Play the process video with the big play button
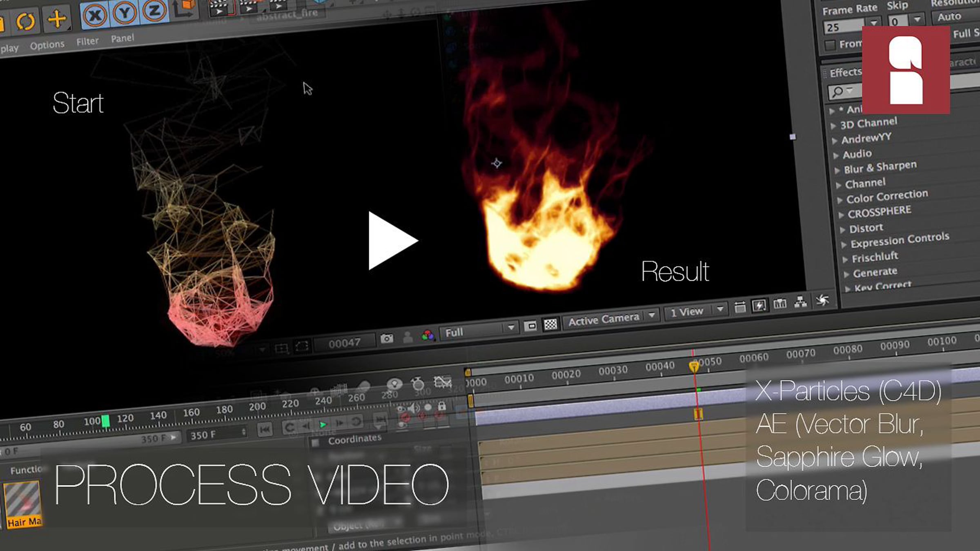Image resolution: width=980 pixels, height=551 pixels. click(x=392, y=241)
